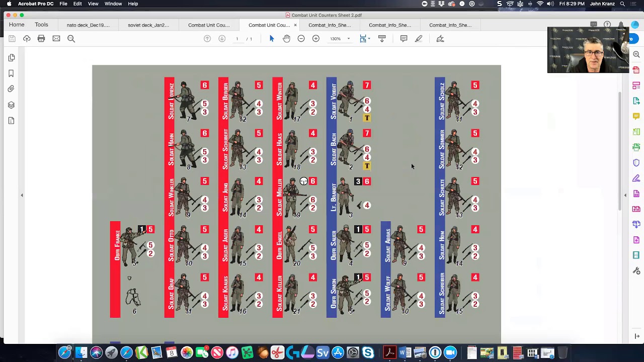The height and width of the screenshot is (362, 644).
Task: Open Protect shield tool in right pane
Action: tap(636, 162)
